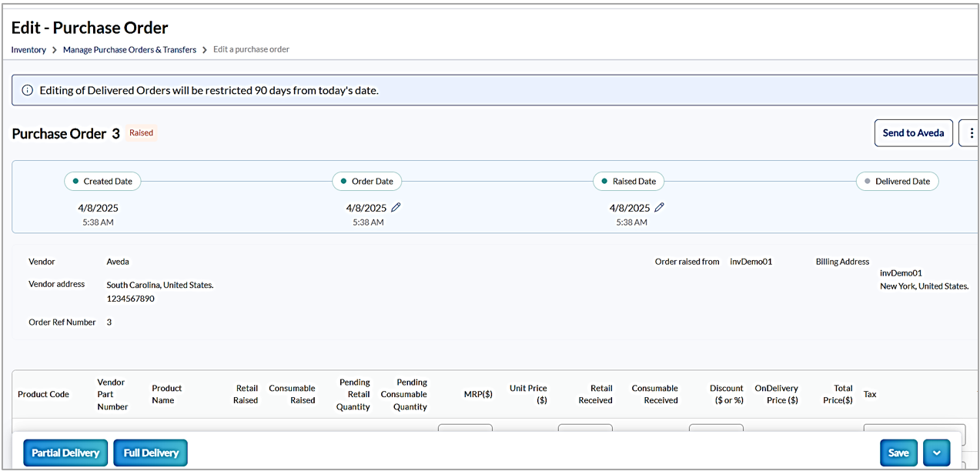Click the Unit Price ($) column header
Image resolution: width=980 pixels, height=471 pixels.
pos(528,394)
